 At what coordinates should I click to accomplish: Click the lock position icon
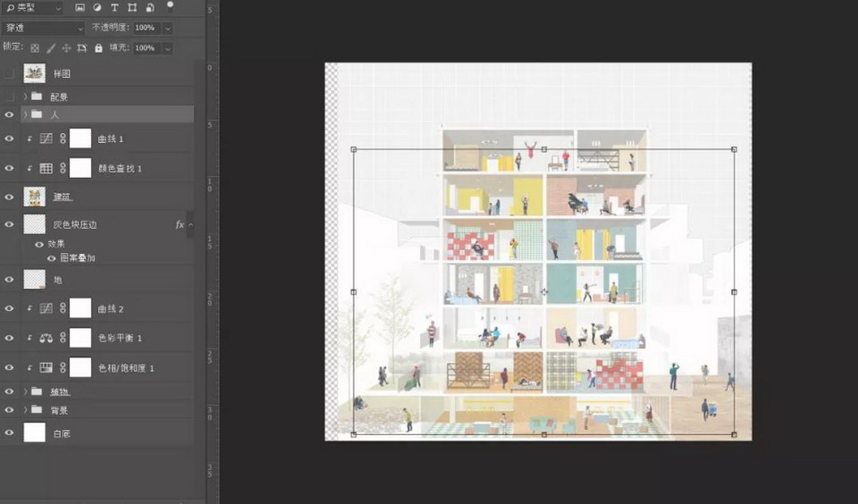coord(66,48)
